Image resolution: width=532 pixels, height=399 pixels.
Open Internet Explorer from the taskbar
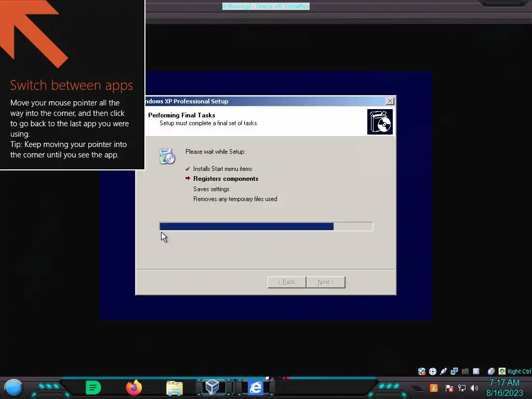(256, 388)
